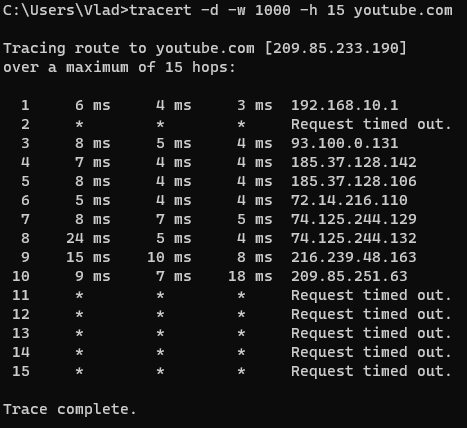Click hop 2 Request timed out text

point(371,124)
